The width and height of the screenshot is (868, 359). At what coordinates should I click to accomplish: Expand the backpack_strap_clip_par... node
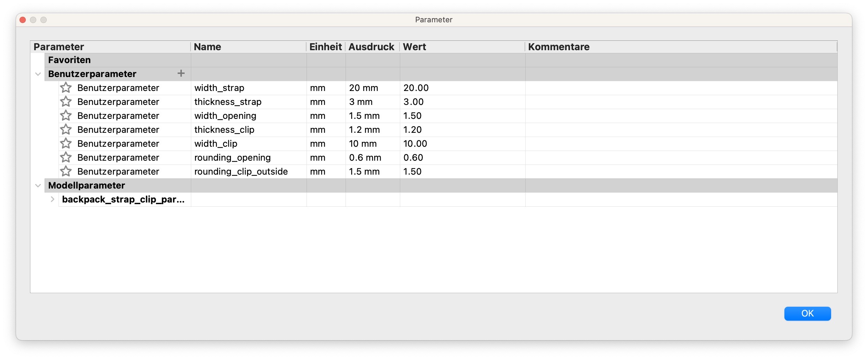pyautogui.click(x=52, y=199)
